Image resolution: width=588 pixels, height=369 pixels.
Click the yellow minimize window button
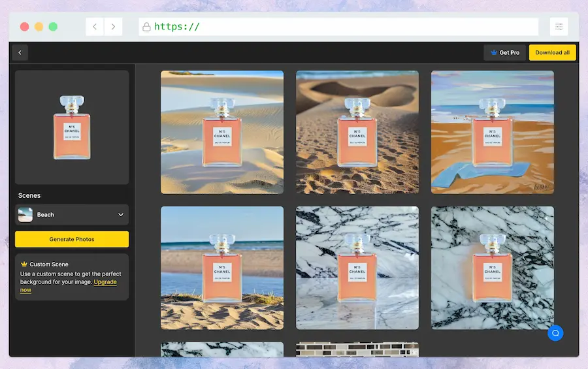click(39, 27)
